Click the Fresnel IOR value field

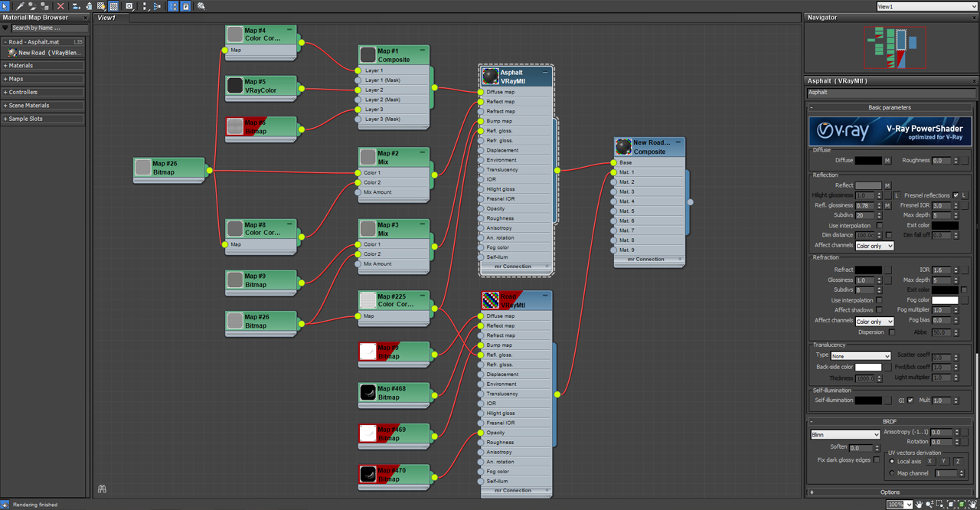click(x=942, y=206)
